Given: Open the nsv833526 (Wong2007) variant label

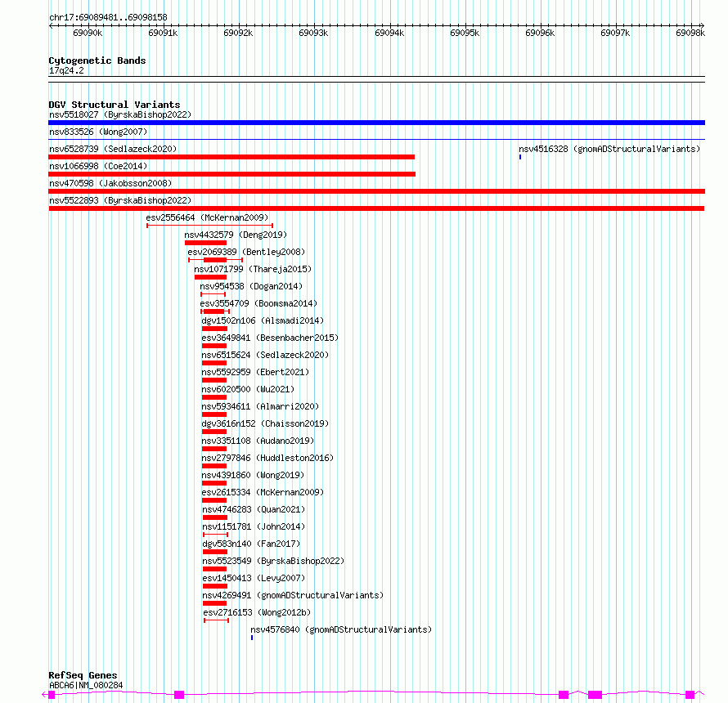Looking at the screenshot, I should point(98,132).
